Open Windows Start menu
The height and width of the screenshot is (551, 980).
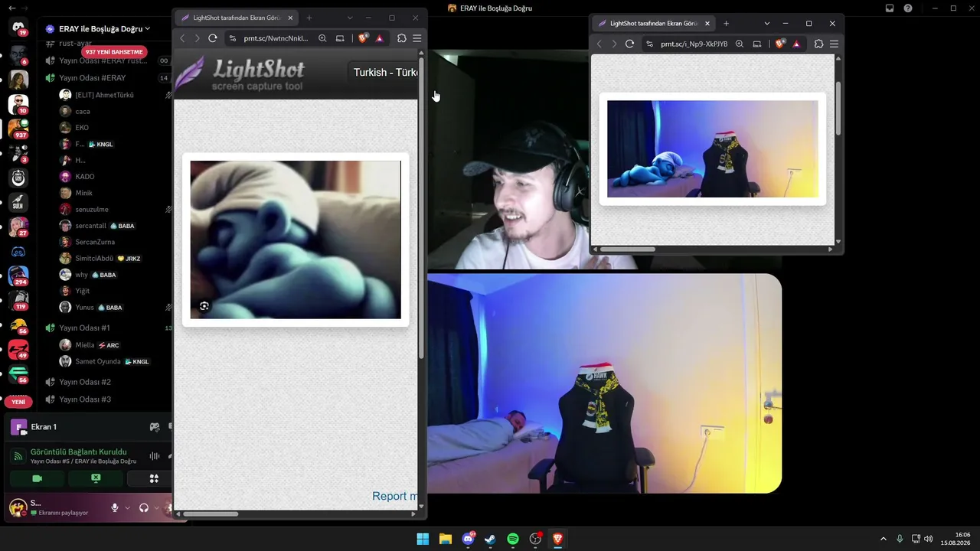(x=423, y=540)
